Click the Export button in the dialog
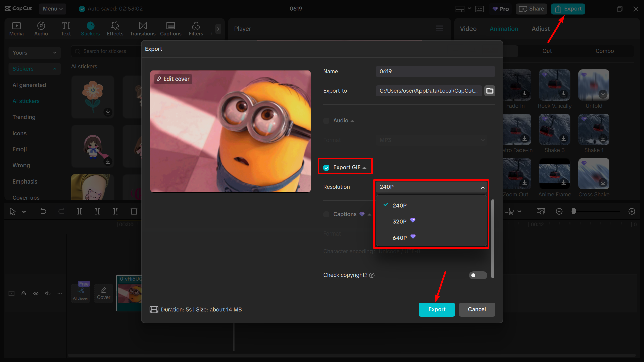The image size is (644, 362). (437, 309)
